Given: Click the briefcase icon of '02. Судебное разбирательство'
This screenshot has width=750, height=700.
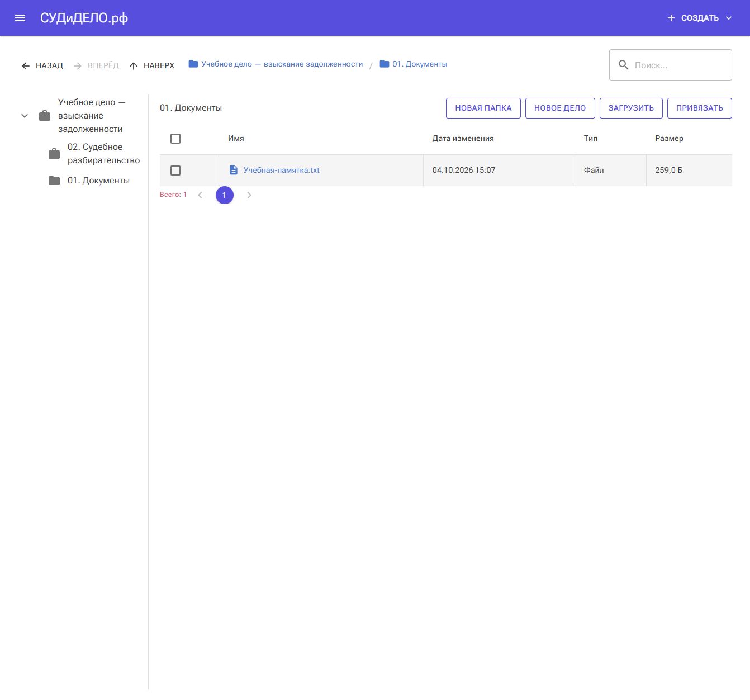Looking at the screenshot, I should pos(54,154).
